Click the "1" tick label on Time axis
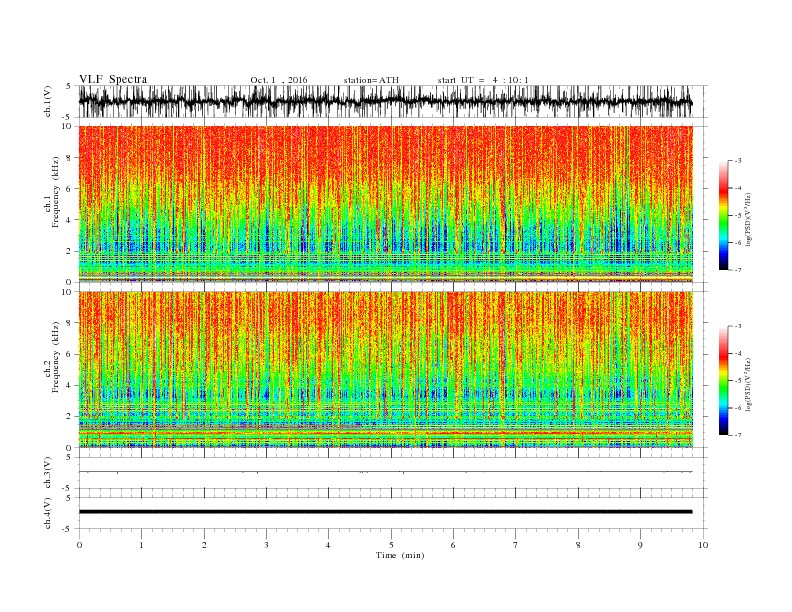 pos(141,545)
